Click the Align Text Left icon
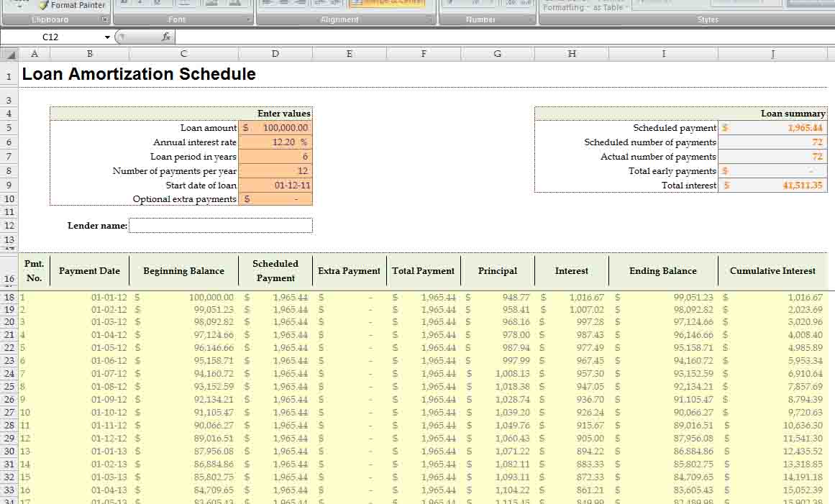835x504 pixels. 267,3
